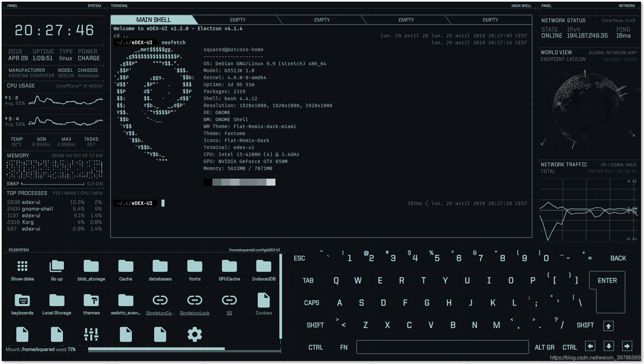Click the slash question mark key
The height and width of the screenshot is (364, 644).
pyautogui.click(x=559, y=323)
